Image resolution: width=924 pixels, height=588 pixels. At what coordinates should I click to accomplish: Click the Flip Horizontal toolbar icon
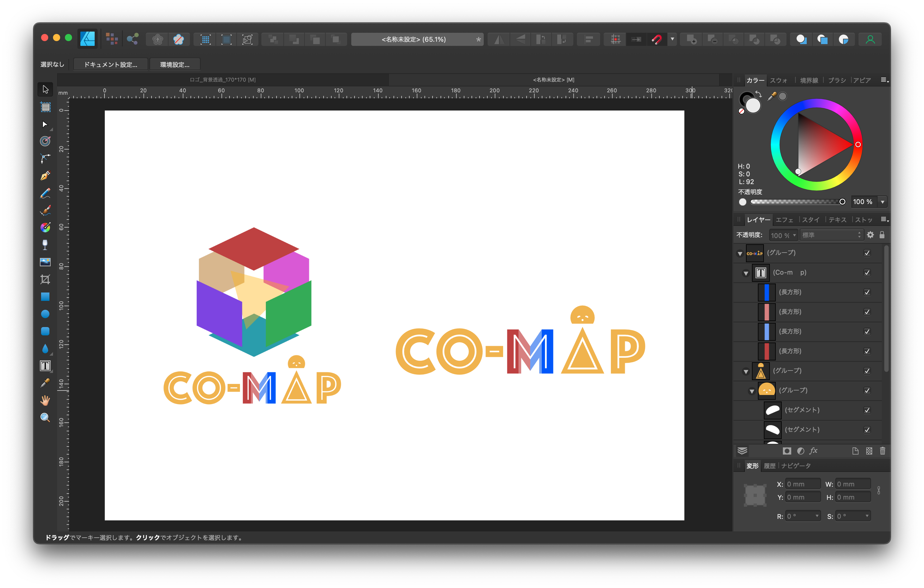[499, 39]
